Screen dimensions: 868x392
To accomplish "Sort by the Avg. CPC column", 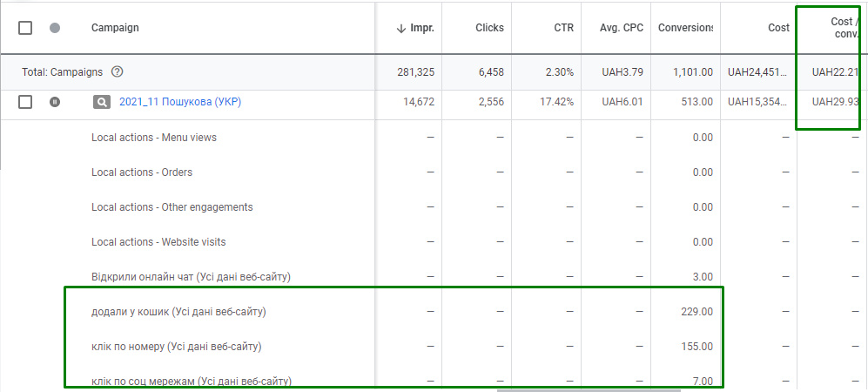I will point(622,28).
